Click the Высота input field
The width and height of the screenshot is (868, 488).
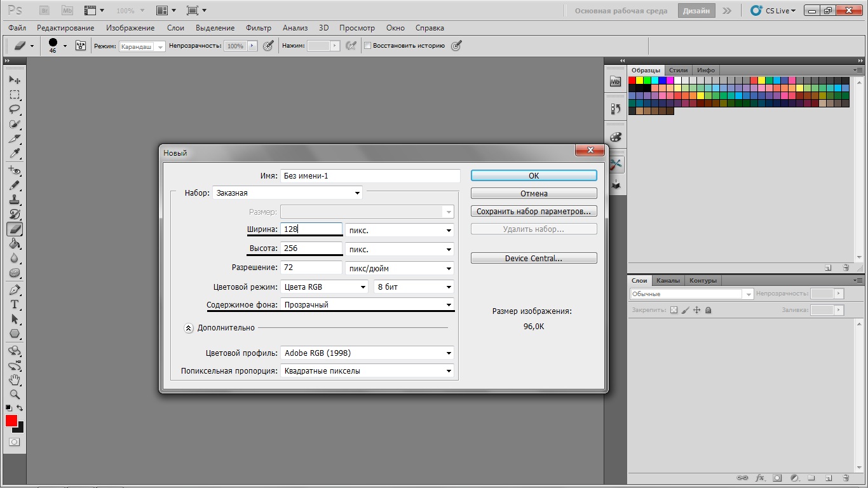311,248
